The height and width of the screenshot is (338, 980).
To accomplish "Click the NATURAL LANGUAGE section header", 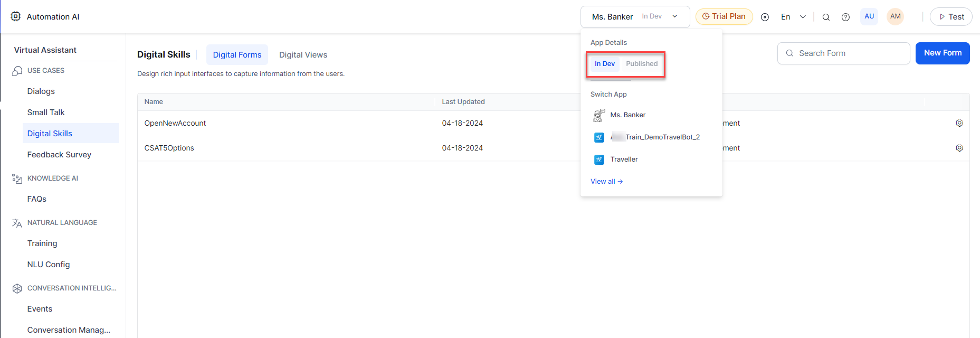I will click(62, 223).
